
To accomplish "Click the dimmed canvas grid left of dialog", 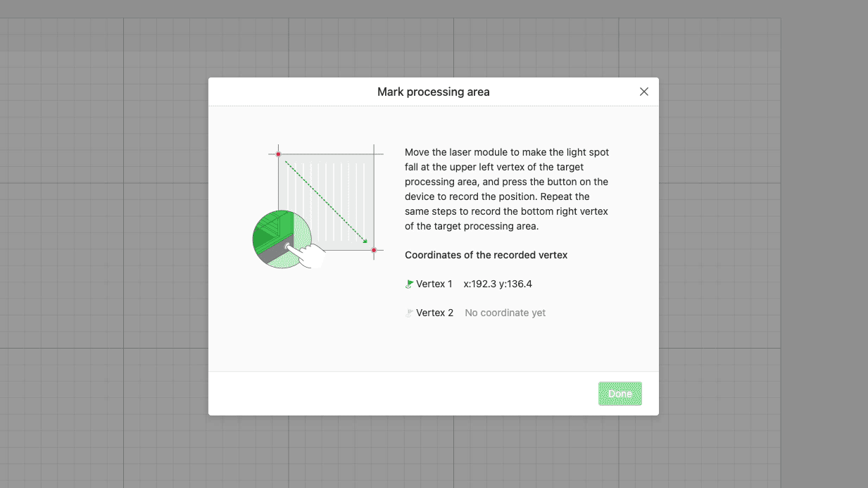I will (x=106, y=246).
